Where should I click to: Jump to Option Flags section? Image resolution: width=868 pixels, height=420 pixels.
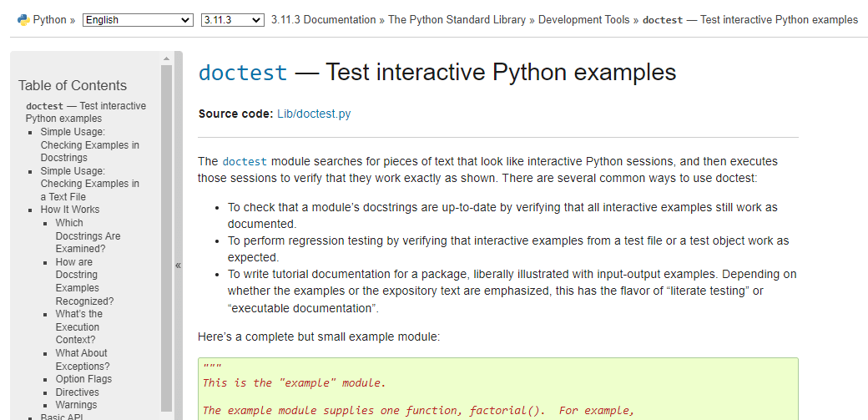(x=83, y=379)
